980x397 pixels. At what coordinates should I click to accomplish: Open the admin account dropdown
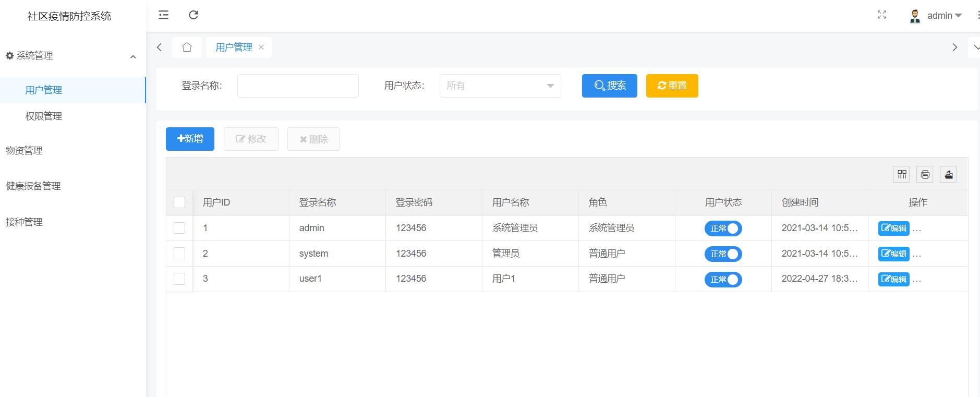tap(945, 16)
